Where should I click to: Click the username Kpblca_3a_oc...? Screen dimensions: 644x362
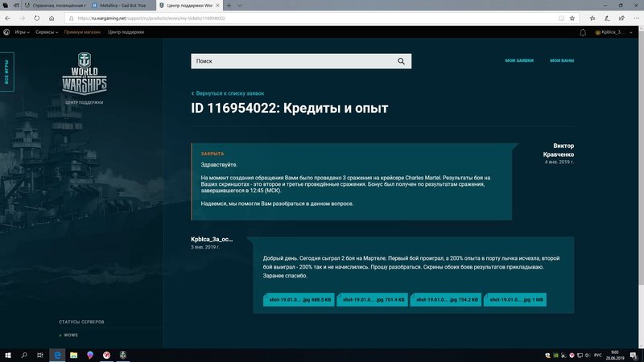click(x=212, y=239)
